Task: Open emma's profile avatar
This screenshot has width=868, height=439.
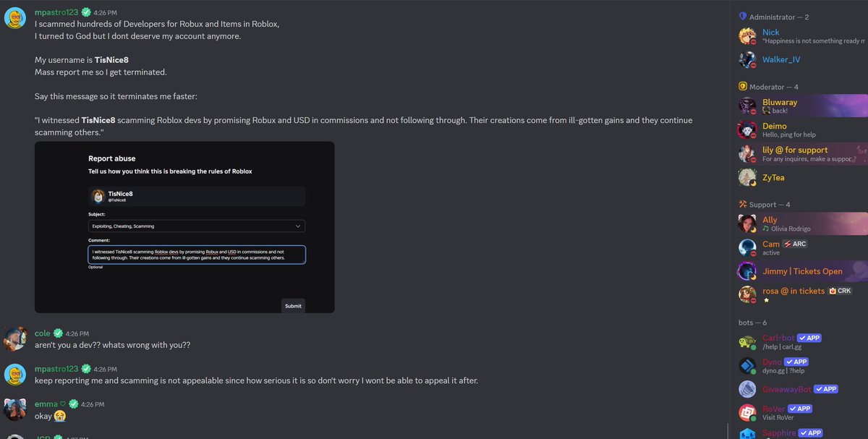Action: tap(16, 409)
